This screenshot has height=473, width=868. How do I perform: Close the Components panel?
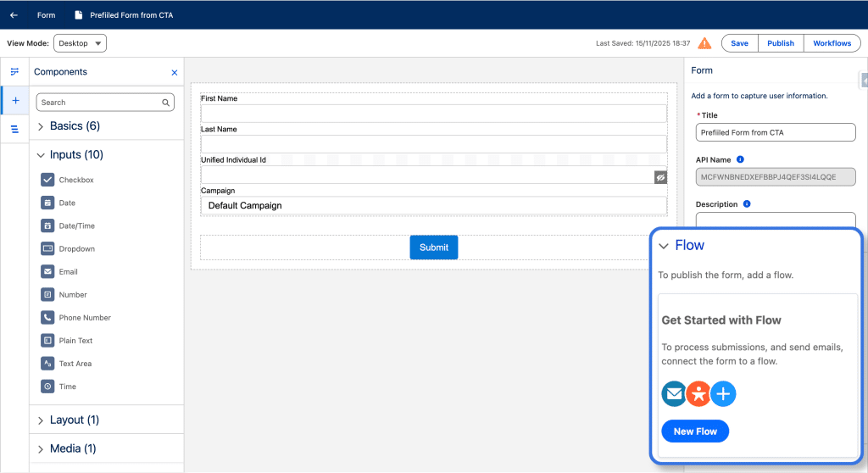[x=175, y=73]
